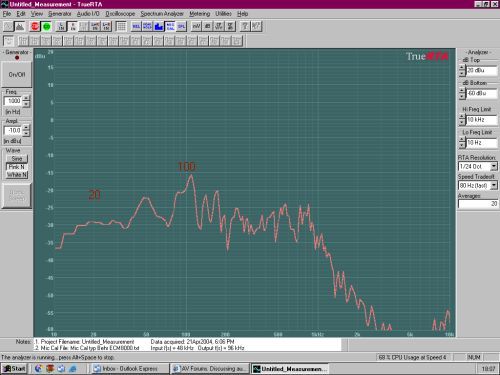
Task: Decrease generator Ampl with down arrow
Action: [26, 133]
